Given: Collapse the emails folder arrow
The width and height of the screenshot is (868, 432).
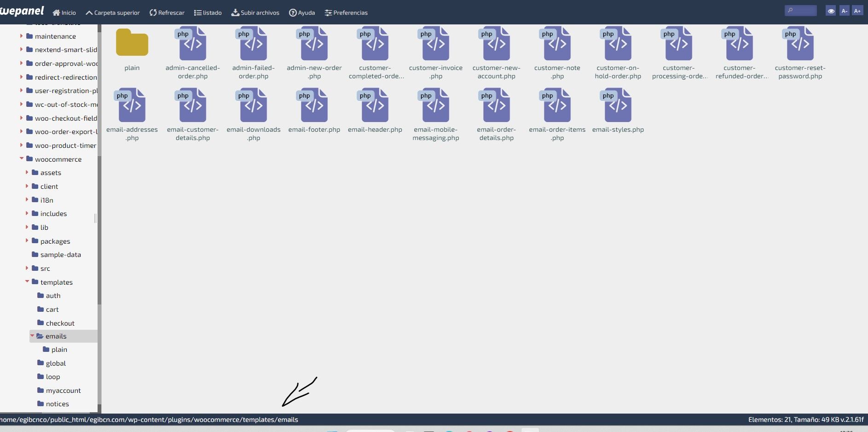Looking at the screenshot, I should 32,336.
